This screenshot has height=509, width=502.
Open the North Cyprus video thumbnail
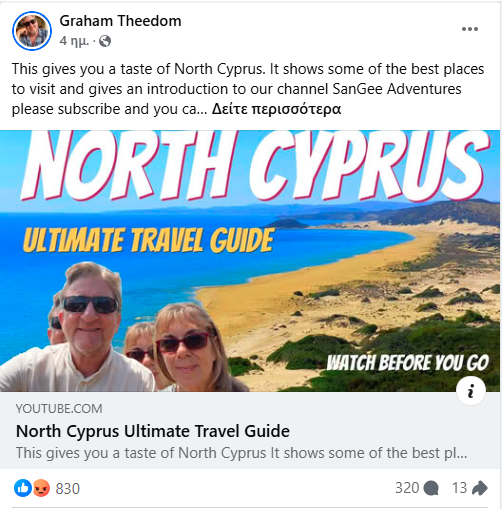(x=250, y=261)
